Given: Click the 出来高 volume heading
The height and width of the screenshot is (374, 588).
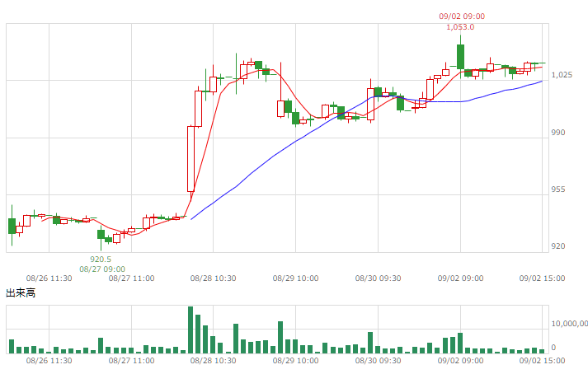Looking at the screenshot, I should (x=21, y=292).
